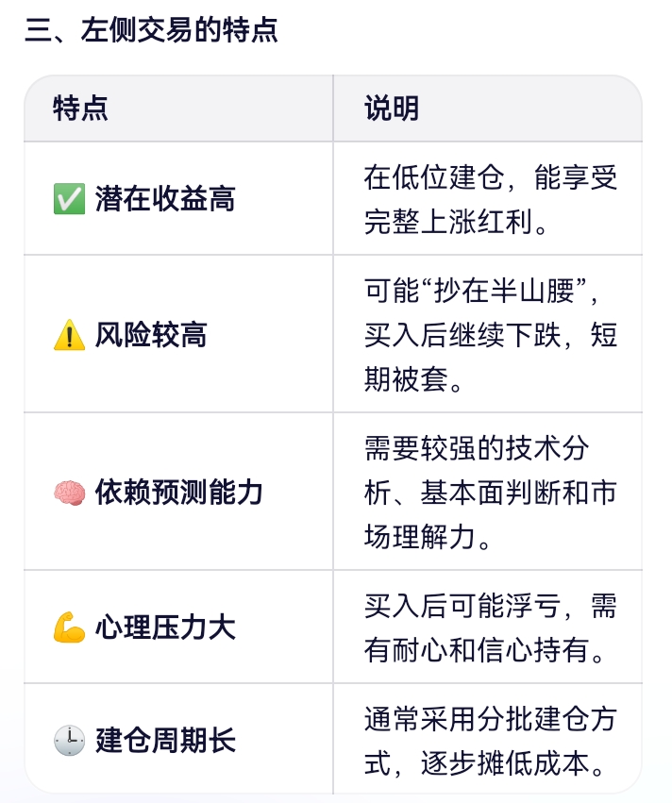This screenshot has width=672, height=803.
Task: Click the 说明 column header
Action: coord(392,109)
